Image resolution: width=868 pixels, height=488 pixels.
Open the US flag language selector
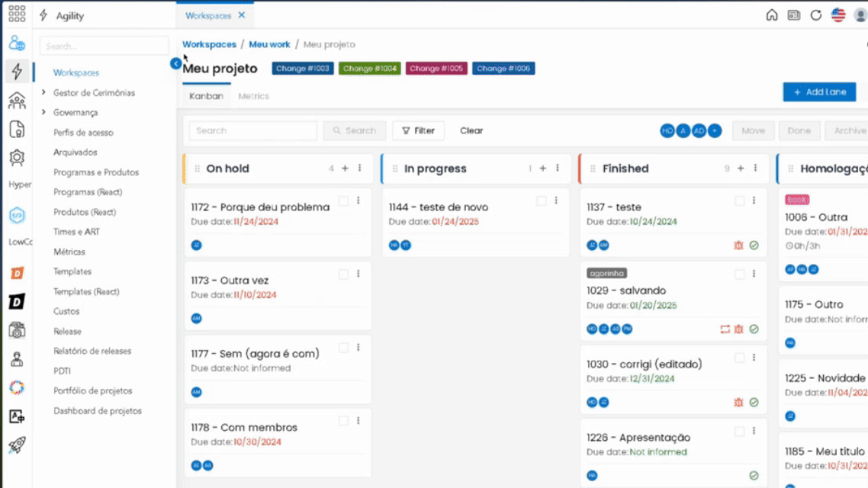[x=838, y=15]
